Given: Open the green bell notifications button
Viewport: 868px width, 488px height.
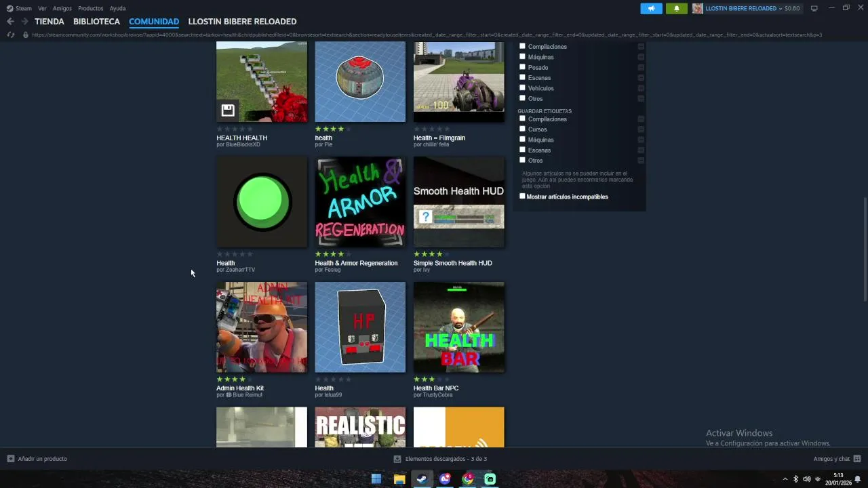Looking at the screenshot, I should coord(676,8).
